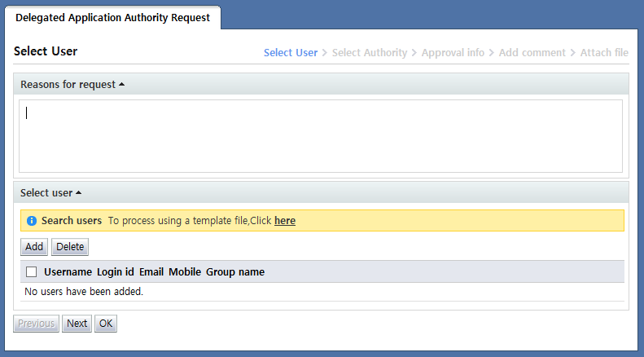Screen dimensions: 644x357
Task: Collapse the Reasons for request section
Action: pyautogui.click(x=72, y=84)
